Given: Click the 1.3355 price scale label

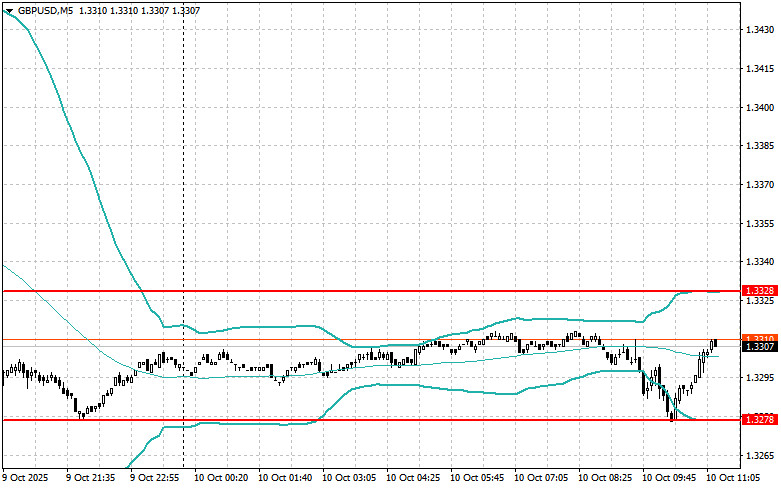Looking at the screenshot, I should click(760, 224).
